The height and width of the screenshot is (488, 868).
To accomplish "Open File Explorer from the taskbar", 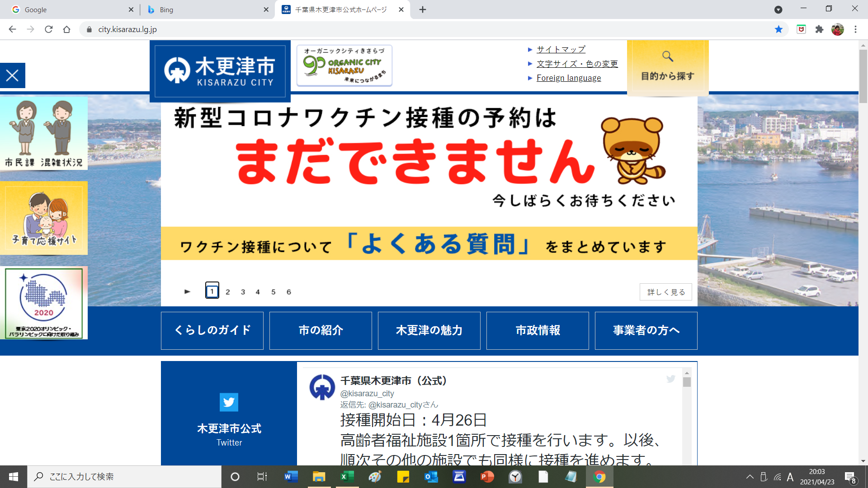I will (319, 477).
